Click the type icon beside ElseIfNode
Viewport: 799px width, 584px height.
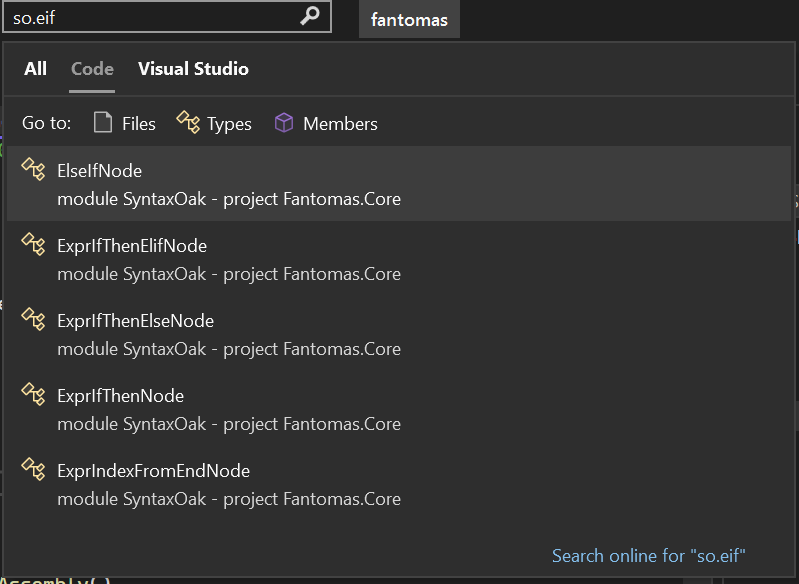coord(34,170)
